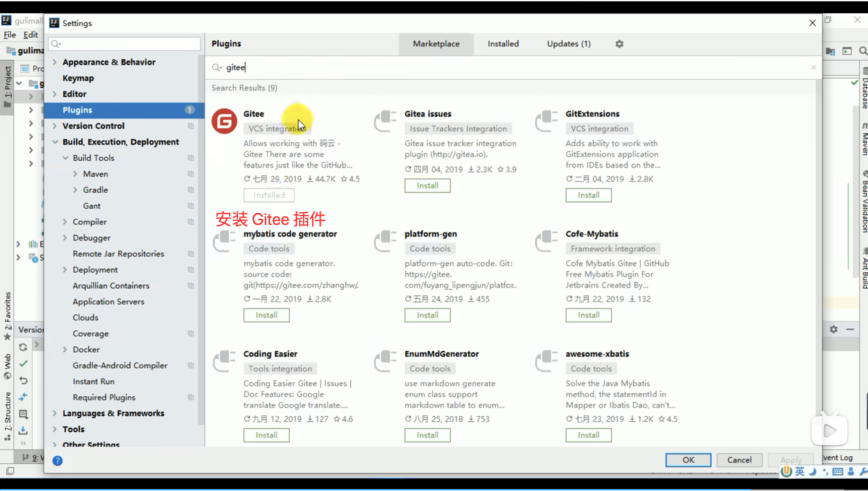This screenshot has width=868, height=491.
Task: Install the Gitea issues plugin
Action: point(427,185)
